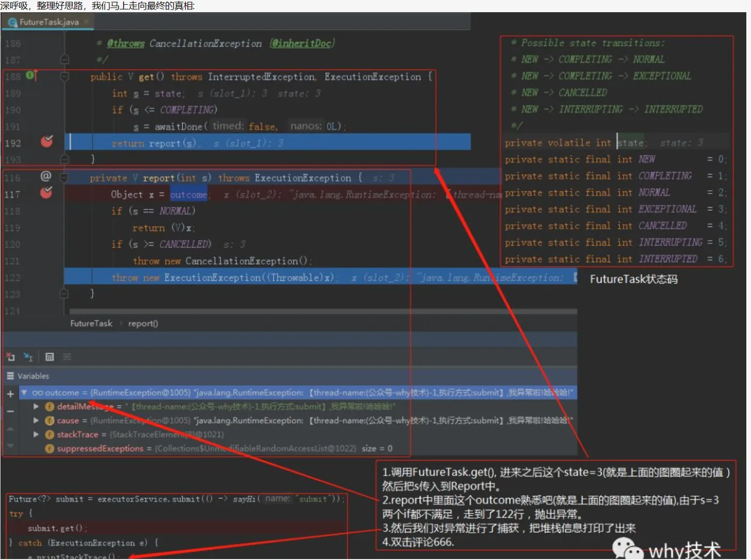Click the 'state' field in the volatile int declaration
The height and width of the screenshot is (560, 751).
pos(630,143)
